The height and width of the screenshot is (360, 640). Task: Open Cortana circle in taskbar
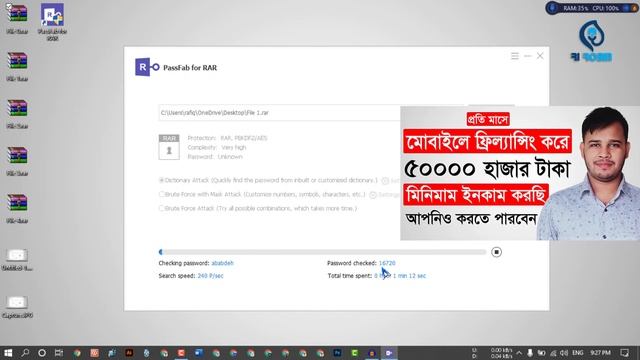tap(42, 353)
